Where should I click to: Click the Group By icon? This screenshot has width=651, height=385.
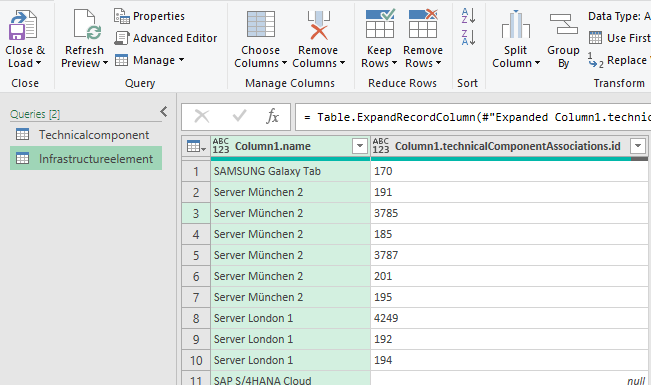coord(563,24)
